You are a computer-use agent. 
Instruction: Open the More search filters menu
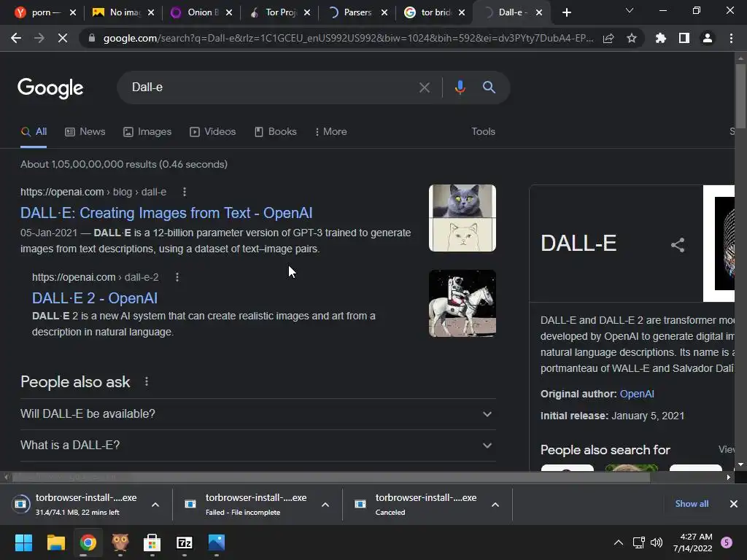point(330,132)
